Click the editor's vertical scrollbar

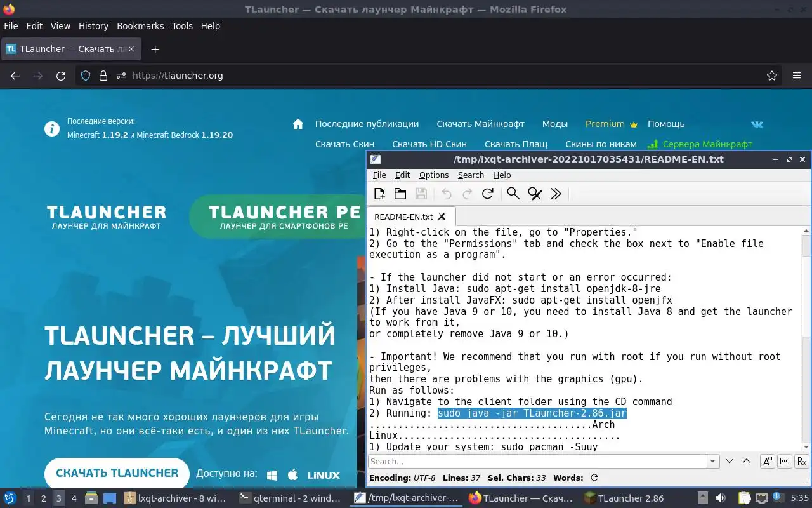click(x=806, y=339)
